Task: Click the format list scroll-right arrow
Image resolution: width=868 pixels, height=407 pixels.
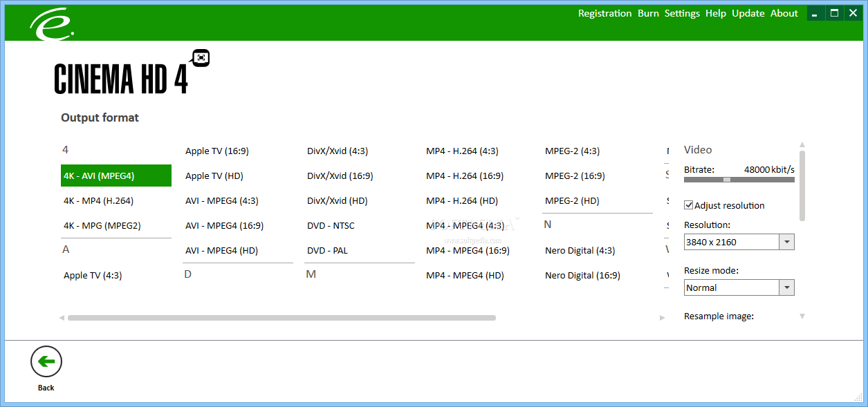Action: 662,318
